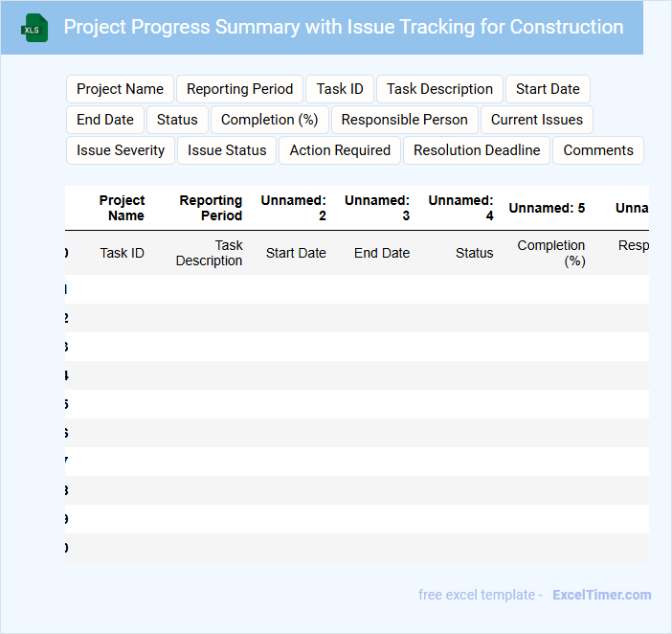Choose the Task Description tag

[x=439, y=89]
